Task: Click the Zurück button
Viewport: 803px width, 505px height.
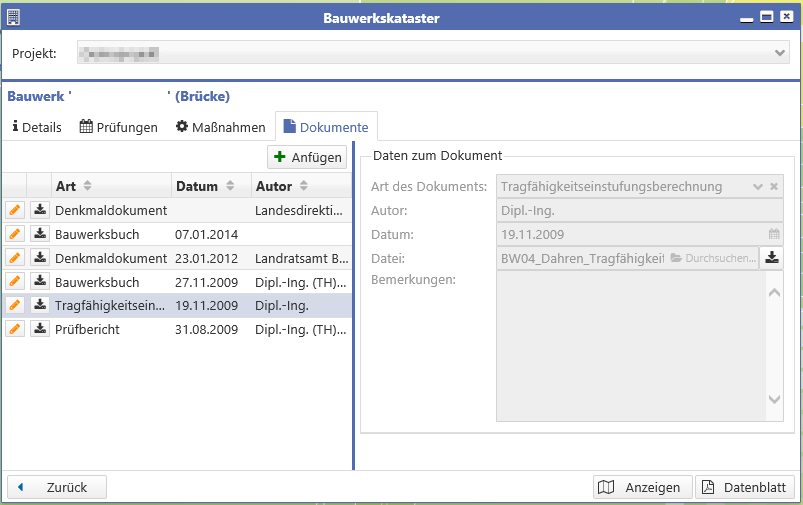Action: 57,487
